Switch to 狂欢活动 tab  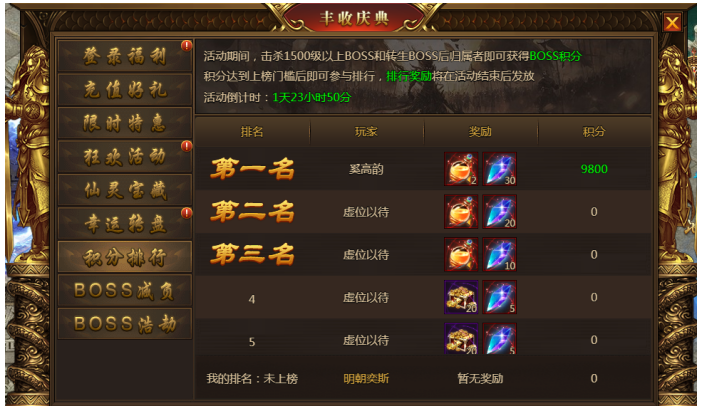(125, 156)
